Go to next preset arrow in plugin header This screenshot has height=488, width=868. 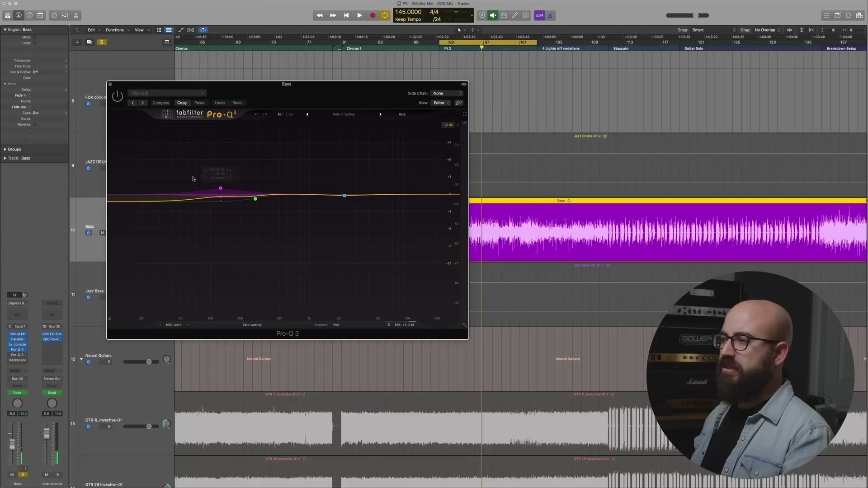pos(142,103)
